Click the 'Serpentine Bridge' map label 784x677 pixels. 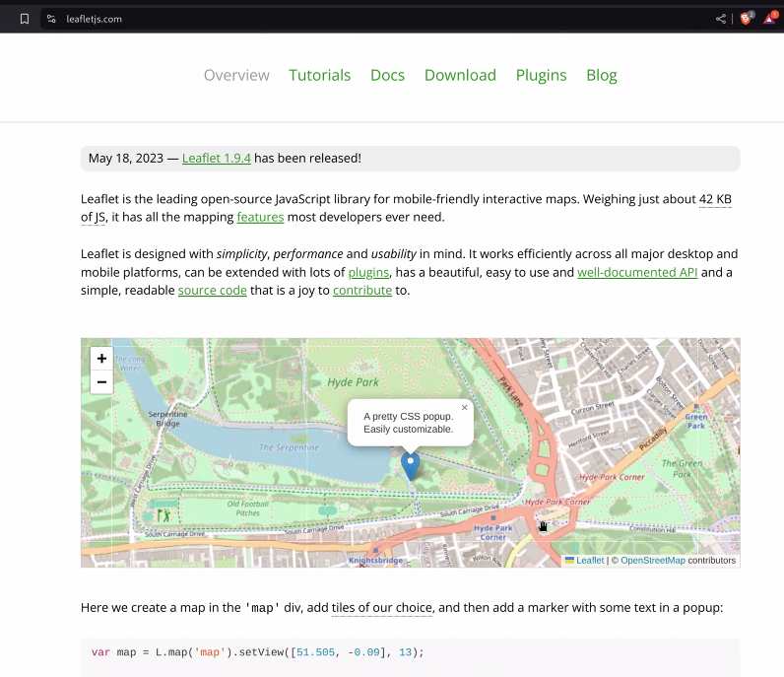click(x=168, y=419)
